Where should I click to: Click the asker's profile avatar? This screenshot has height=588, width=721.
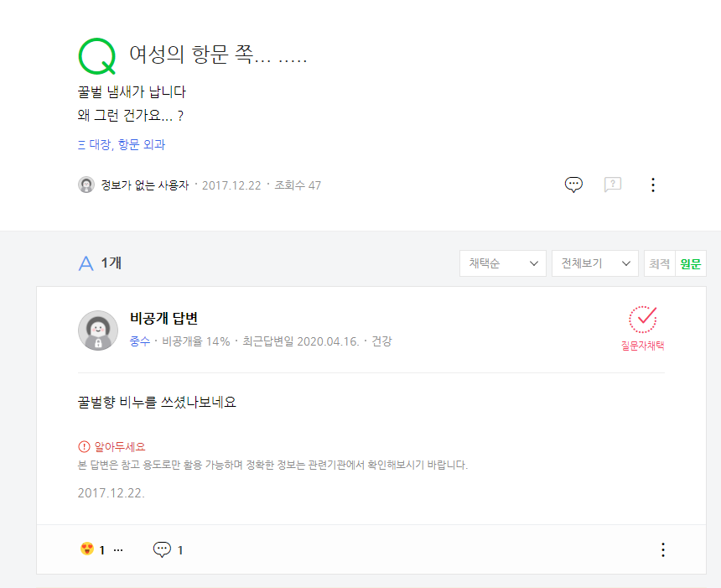(x=86, y=185)
